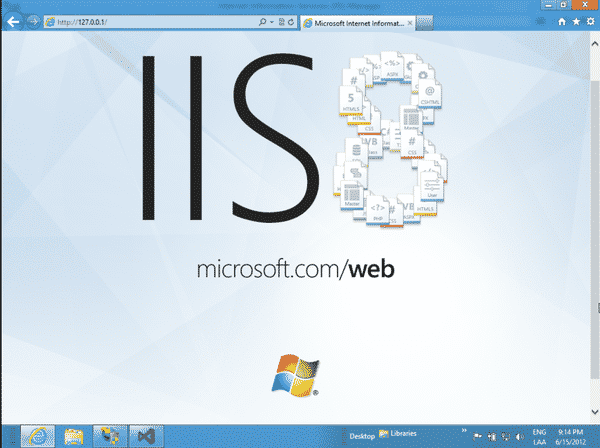Open a new tab with the blank tab button
The width and height of the screenshot is (600, 448).
click(x=424, y=23)
